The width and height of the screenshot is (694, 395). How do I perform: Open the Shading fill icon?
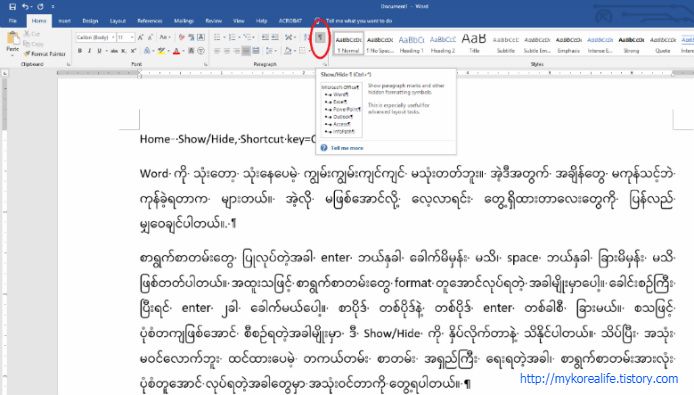288,51
